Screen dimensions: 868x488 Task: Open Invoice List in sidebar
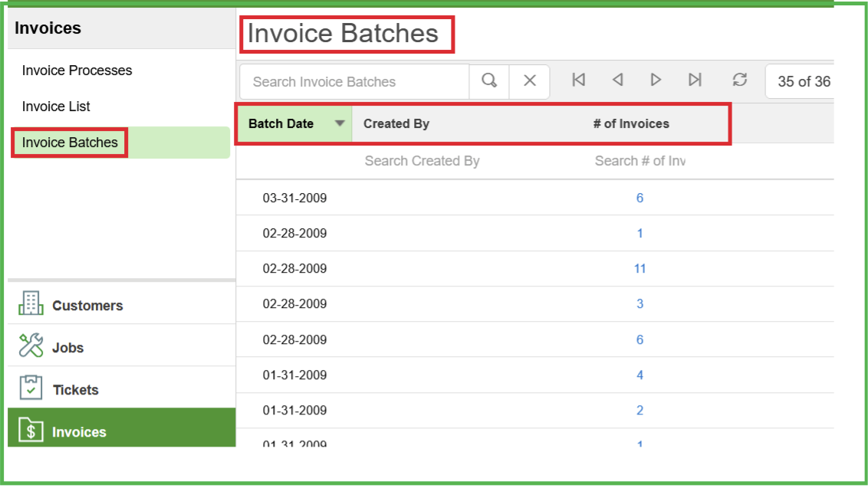56,106
